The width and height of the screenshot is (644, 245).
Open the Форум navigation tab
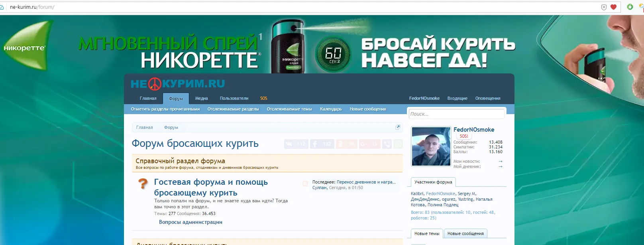point(176,99)
